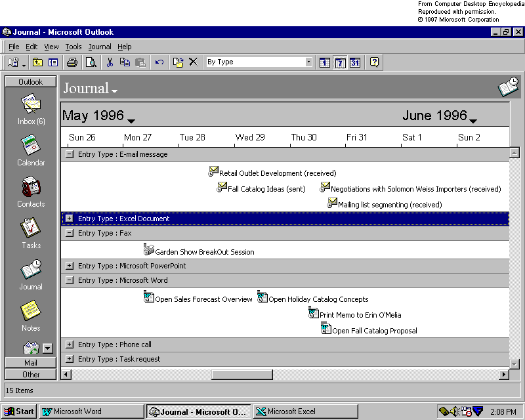
Task: Toggle the Day view (1) button
Action: pyautogui.click(x=324, y=62)
